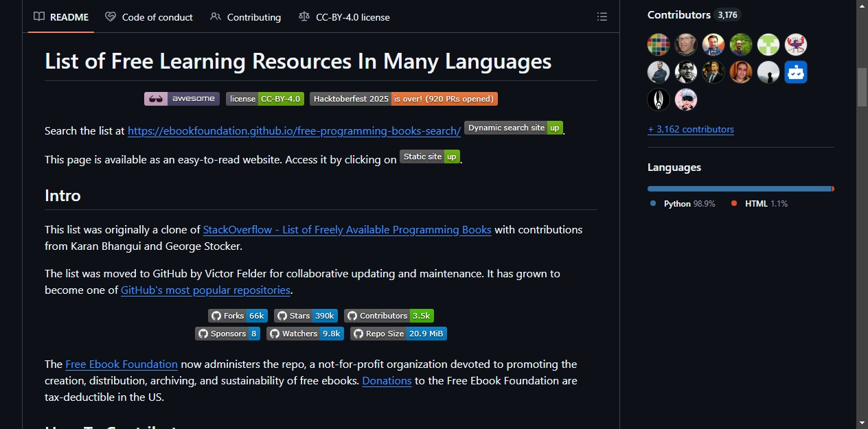Click the blue Python color dot

point(653,204)
